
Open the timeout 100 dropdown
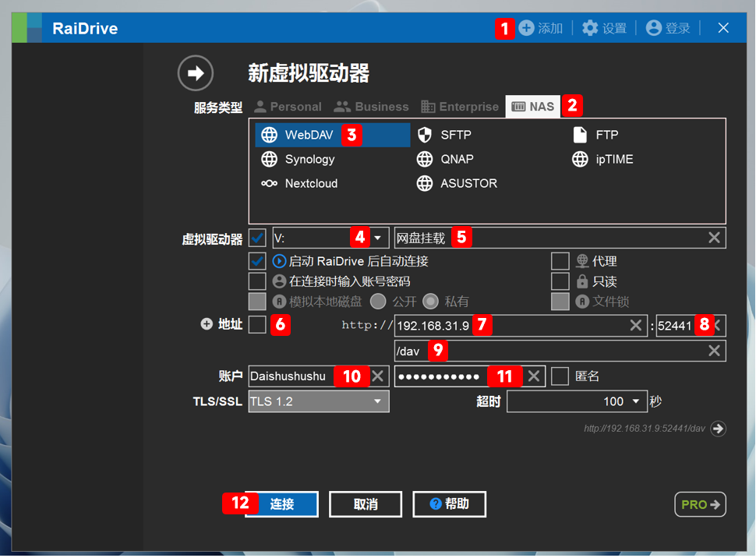577,401
